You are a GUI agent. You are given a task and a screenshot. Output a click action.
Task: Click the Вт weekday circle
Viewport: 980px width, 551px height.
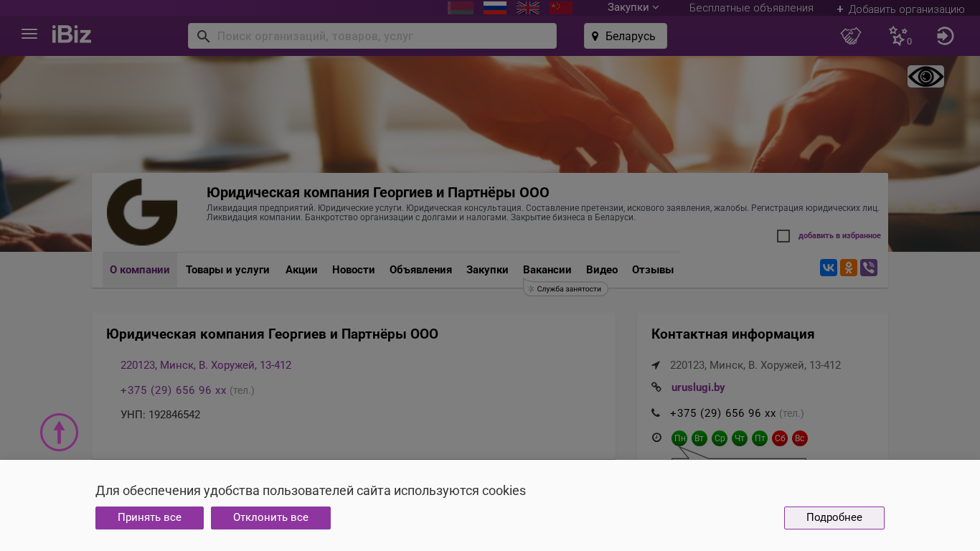699,438
